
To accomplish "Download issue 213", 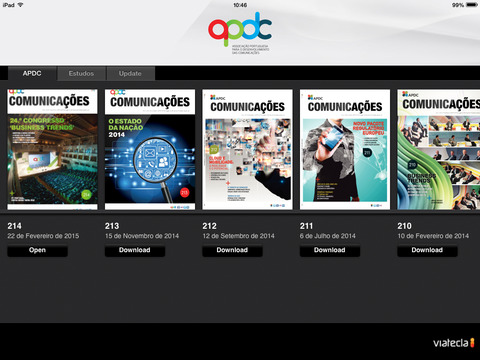I will tap(135, 251).
